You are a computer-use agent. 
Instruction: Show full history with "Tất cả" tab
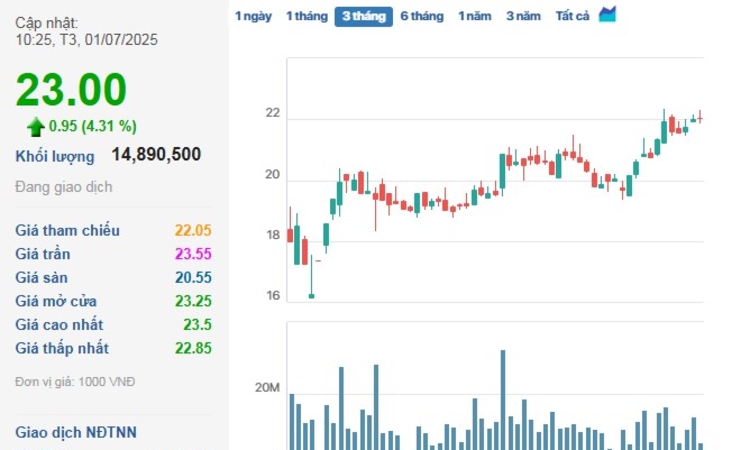tap(572, 16)
